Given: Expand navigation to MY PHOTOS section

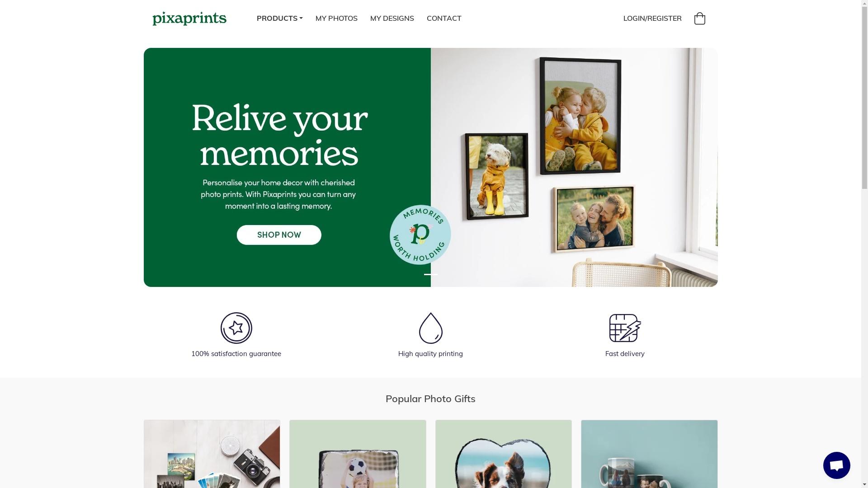Looking at the screenshot, I should click(336, 19).
